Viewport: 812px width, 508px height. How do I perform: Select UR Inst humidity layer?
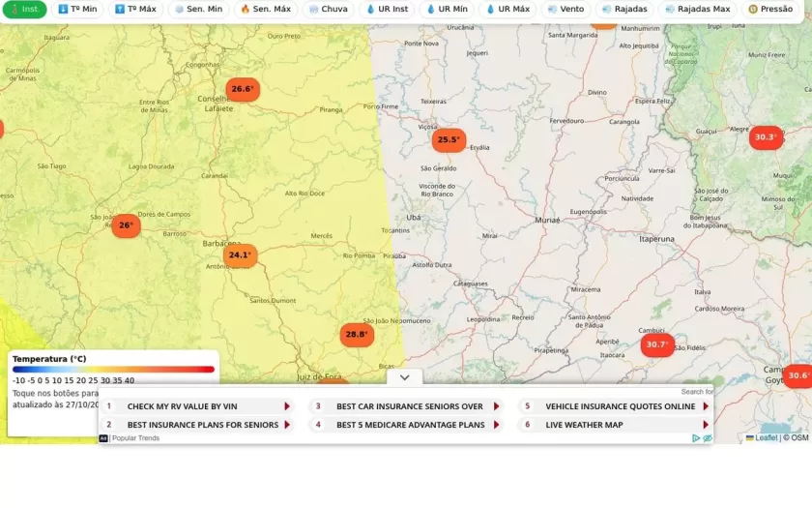(387, 9)
